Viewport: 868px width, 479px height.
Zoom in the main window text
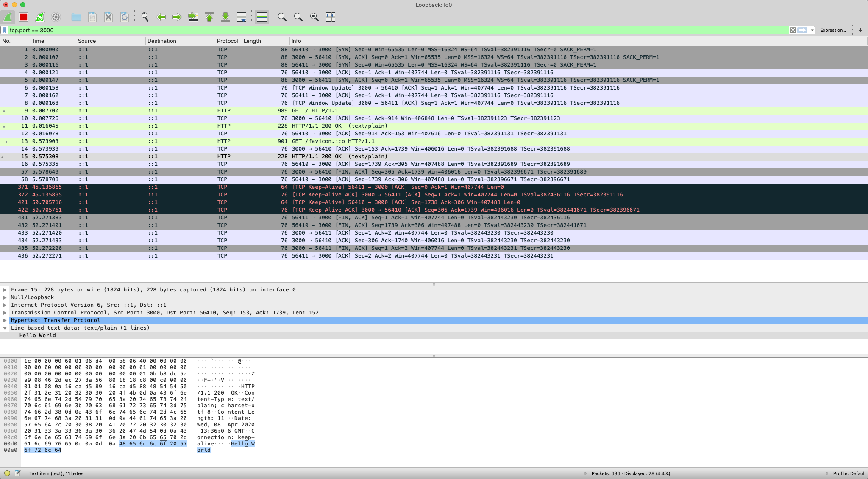282,17
